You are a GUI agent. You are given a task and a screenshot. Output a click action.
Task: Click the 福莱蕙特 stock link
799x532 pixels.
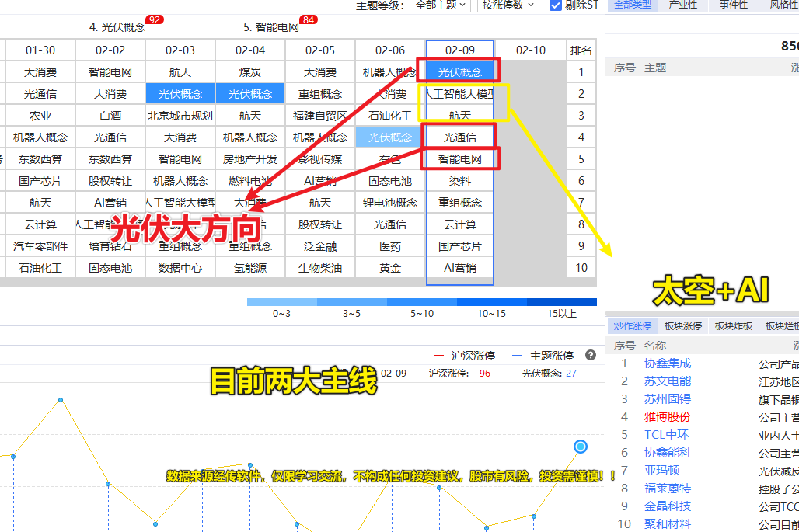coord(667,489)
